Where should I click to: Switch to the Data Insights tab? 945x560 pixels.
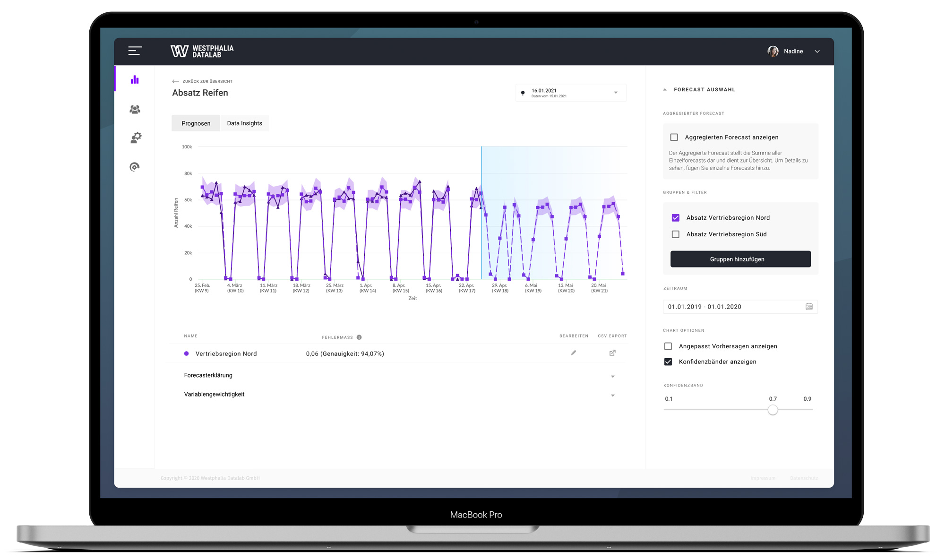(244, 123)
